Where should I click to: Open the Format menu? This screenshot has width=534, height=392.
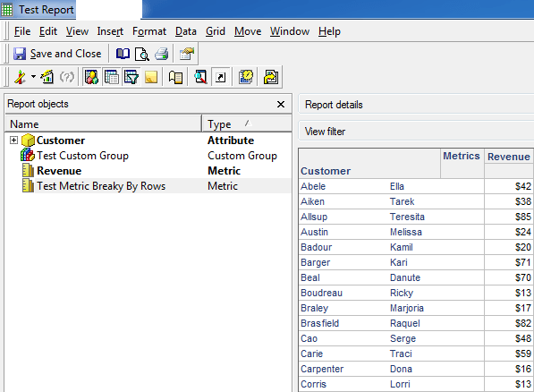(x=149, y=31)
